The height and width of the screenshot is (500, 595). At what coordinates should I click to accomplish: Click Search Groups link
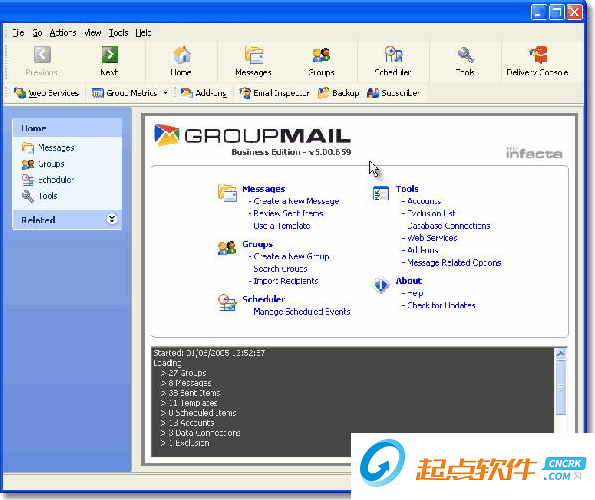click(x=280, y=269)
